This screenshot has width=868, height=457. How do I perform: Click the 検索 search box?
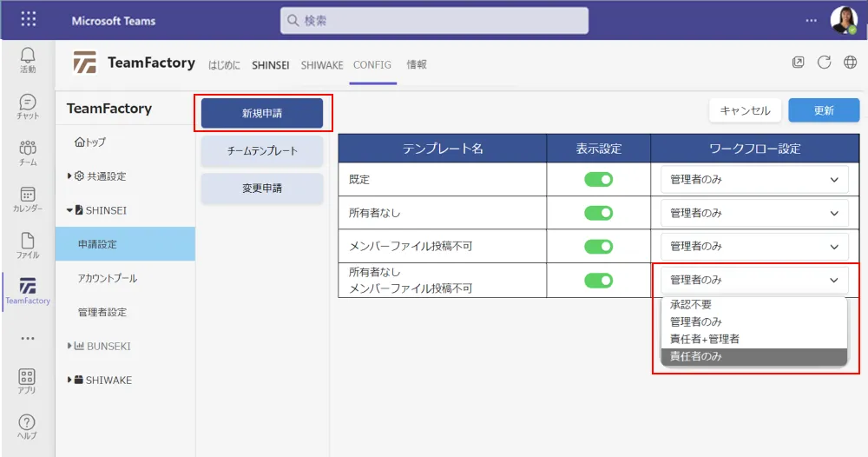pos(434,20)
